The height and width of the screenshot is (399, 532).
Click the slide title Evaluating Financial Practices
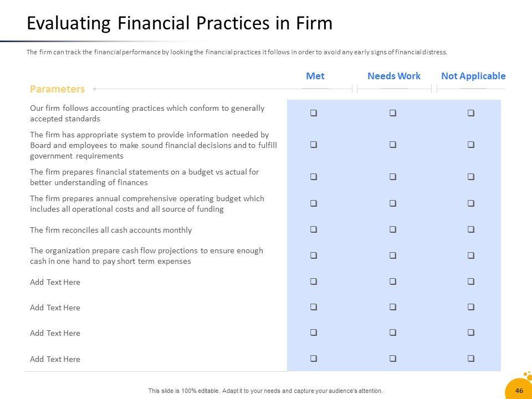180,24
